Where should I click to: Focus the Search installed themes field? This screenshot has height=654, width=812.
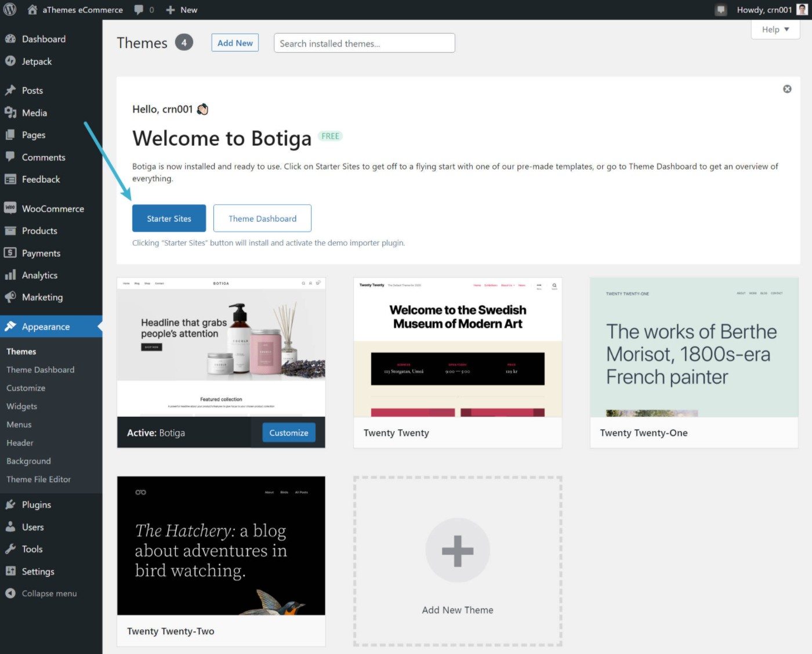click(364, 43)
